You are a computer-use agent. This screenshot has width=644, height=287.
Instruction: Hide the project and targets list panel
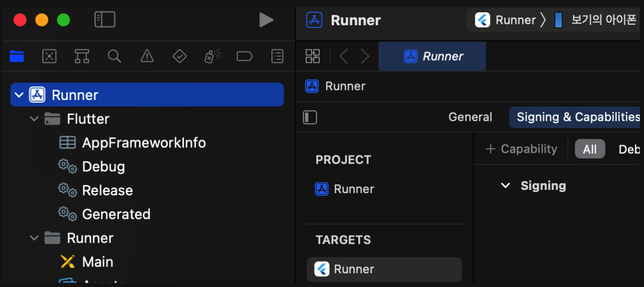[310, 117]
